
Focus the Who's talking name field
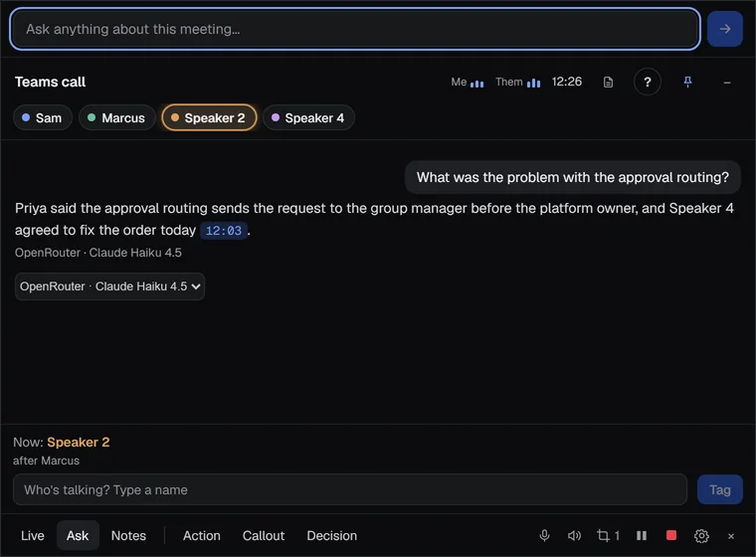[350, 489]
